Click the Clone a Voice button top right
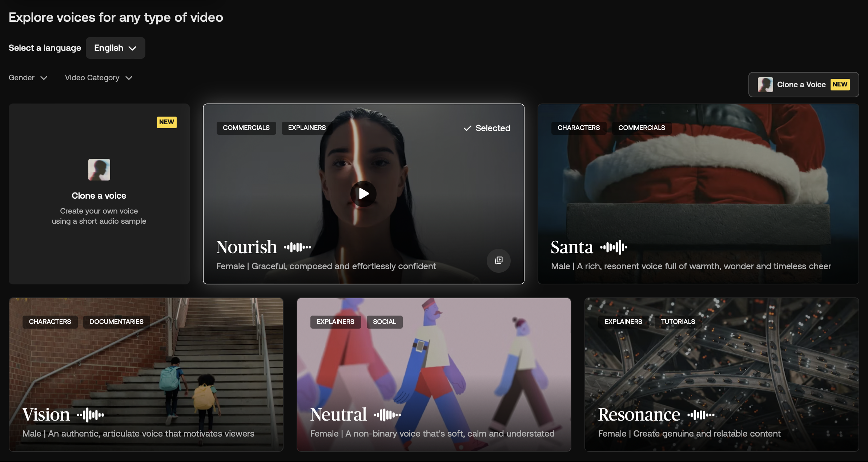 803,85
